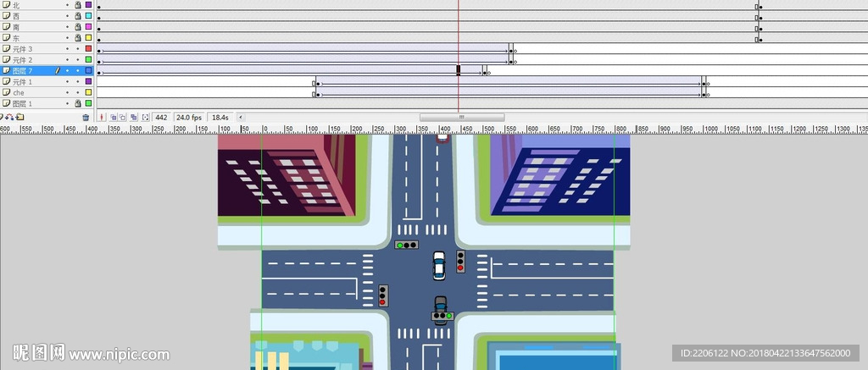Toggle outline color of 元件 3 layer

coord(88,48)
